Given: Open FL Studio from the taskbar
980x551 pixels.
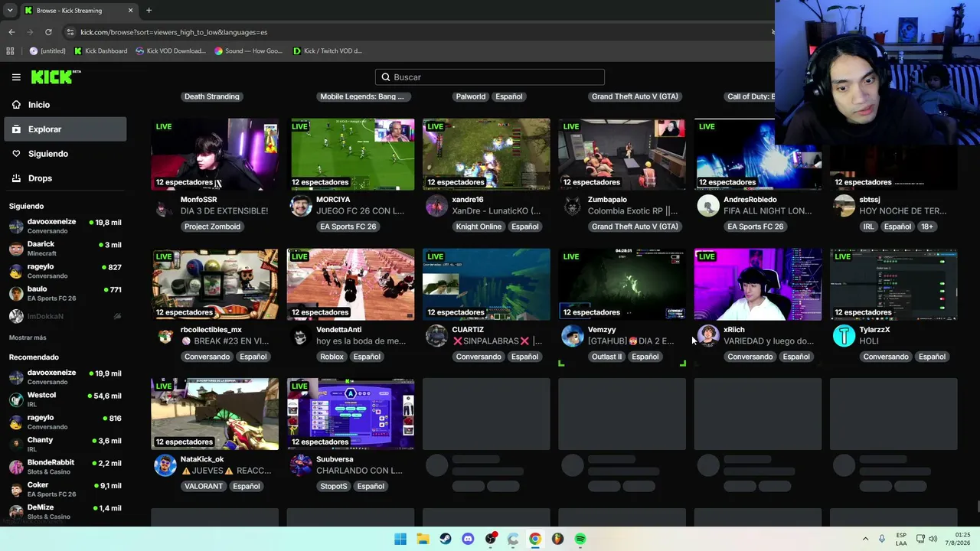Looking at the screenshot, I should coord(557,539).
